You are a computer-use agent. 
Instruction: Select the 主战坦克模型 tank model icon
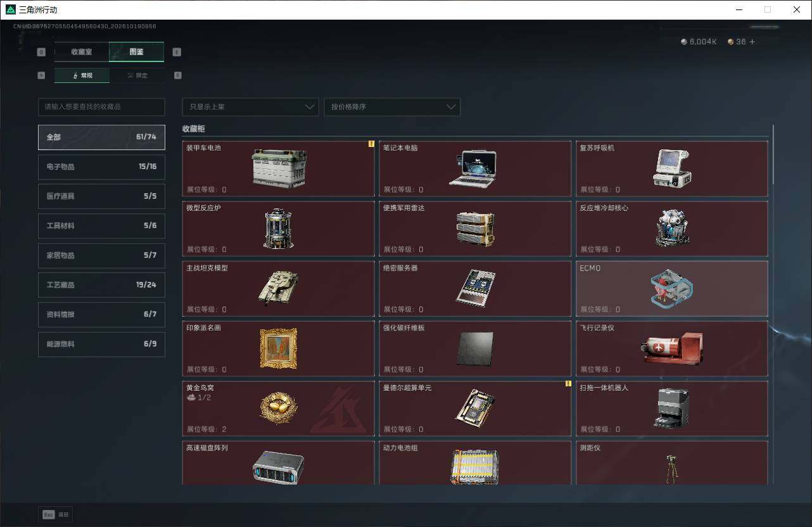[x=278, y=288]
